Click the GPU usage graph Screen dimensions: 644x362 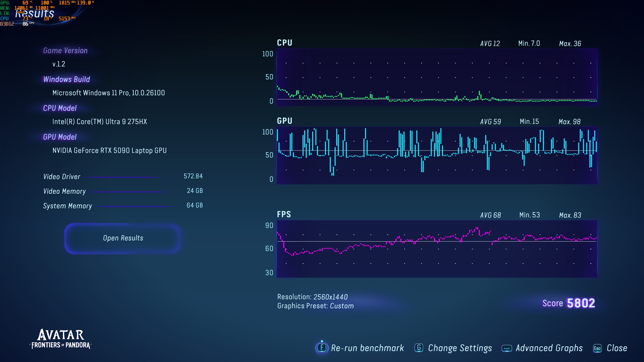pyautogui.click(x=437, y=155)
